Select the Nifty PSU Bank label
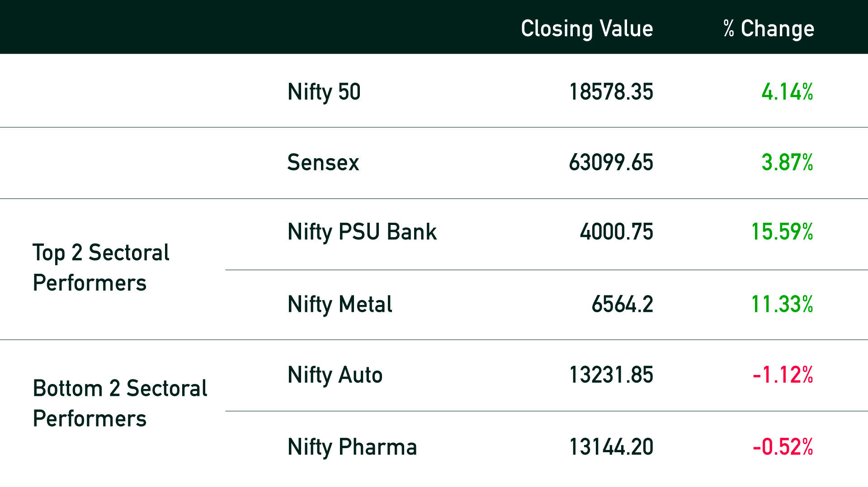868x487 pixels. point(362,232)
